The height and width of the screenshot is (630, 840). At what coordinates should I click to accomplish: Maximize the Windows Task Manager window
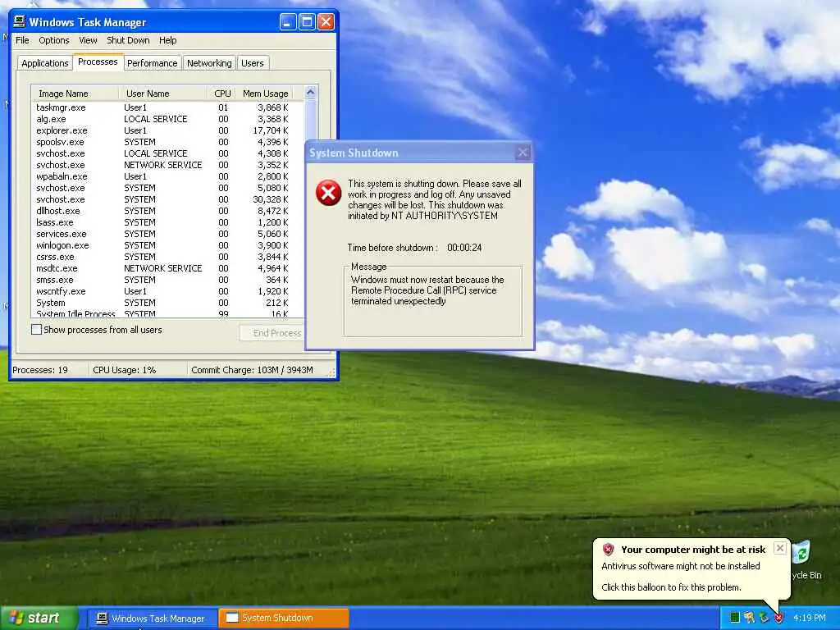point(307,22)
